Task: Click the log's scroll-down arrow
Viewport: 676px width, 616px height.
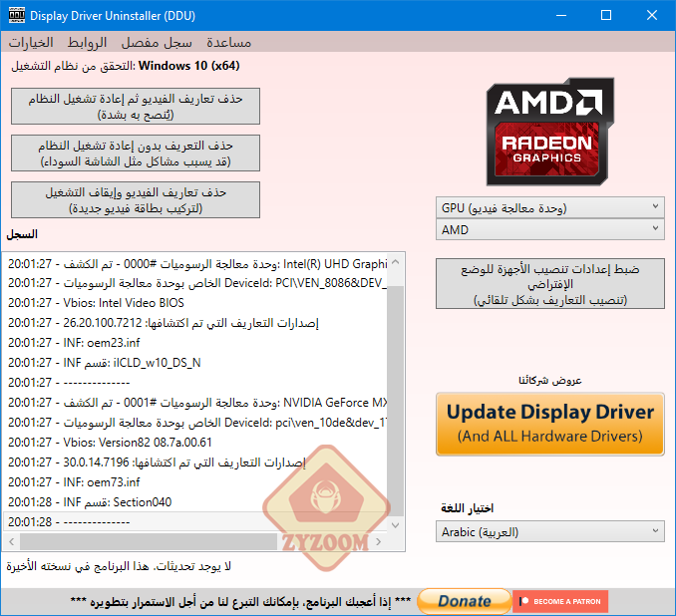Action: [396, 525]
